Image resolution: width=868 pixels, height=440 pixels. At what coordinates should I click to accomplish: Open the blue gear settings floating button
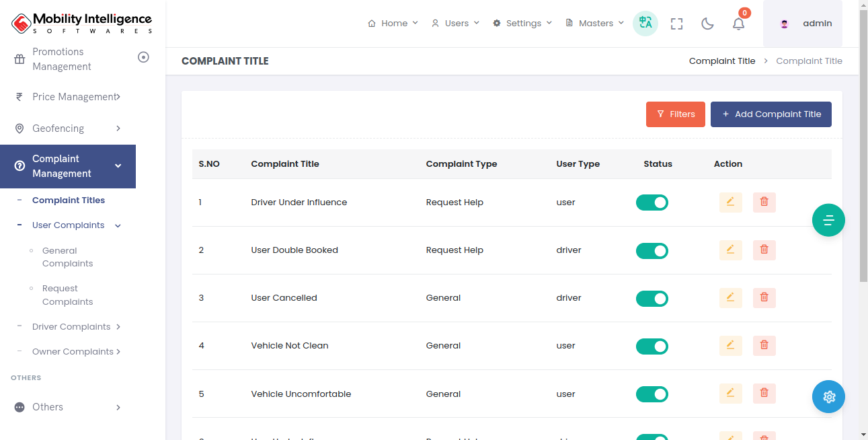(x=828, y=397)
